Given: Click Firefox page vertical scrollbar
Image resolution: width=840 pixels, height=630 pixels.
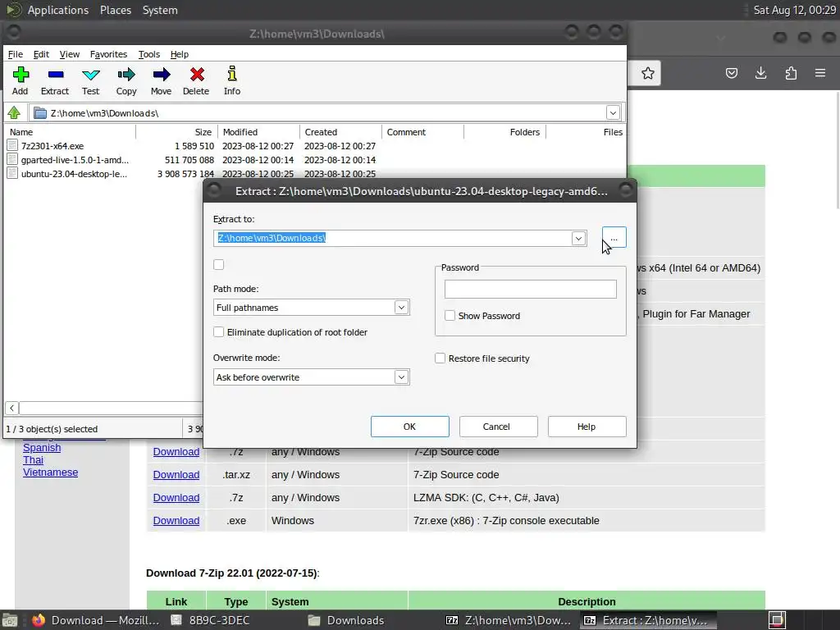Looking at the screenshot, I should [837, 151].
